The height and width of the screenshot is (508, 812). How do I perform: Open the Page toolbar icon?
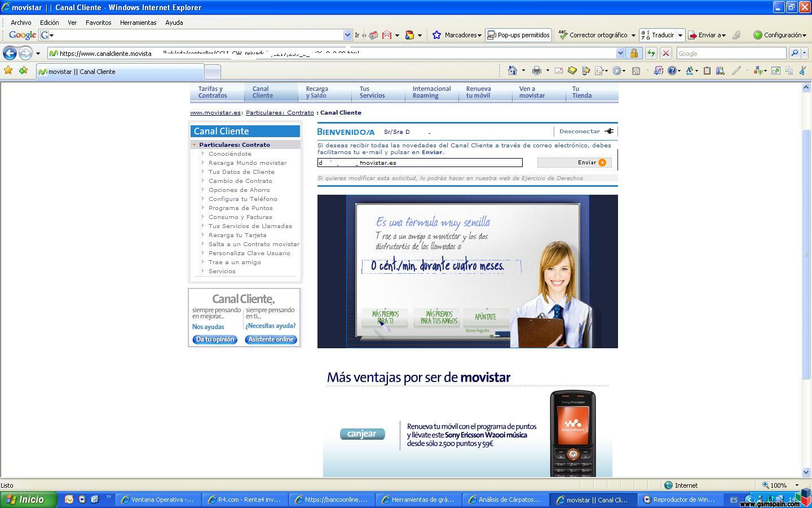tap(600, 71)
